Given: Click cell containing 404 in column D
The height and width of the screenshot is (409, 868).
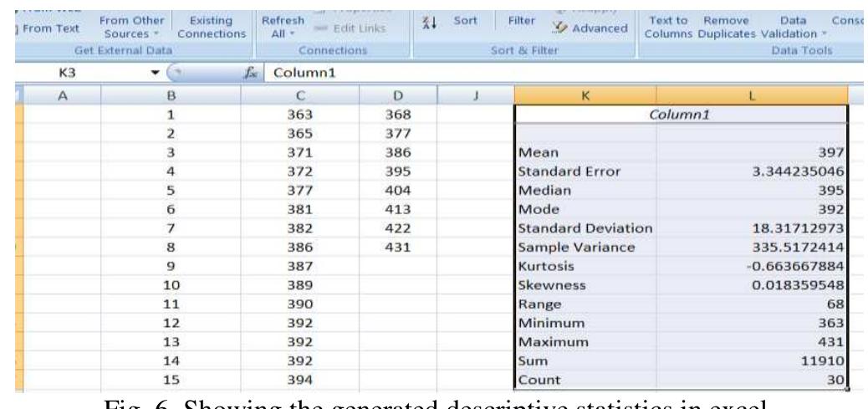Looking at the screenshot, I should click(x=398, y=191).
